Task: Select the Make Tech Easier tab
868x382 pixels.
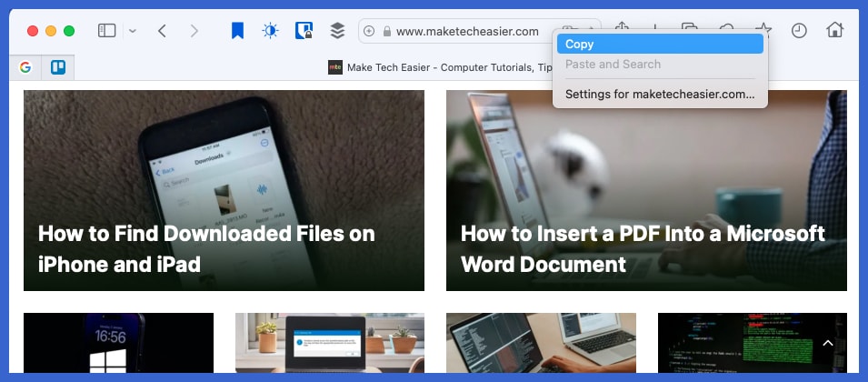Action: tap(440, 67)
